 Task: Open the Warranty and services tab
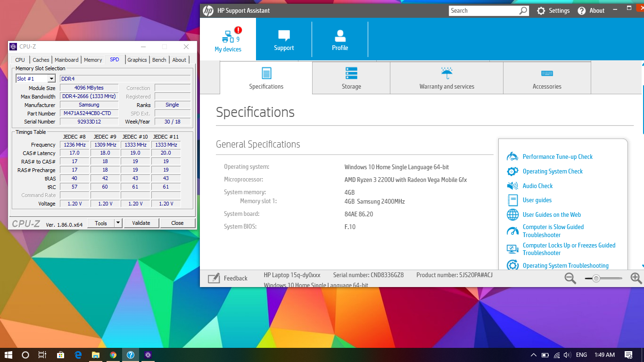tap(446, 78)
